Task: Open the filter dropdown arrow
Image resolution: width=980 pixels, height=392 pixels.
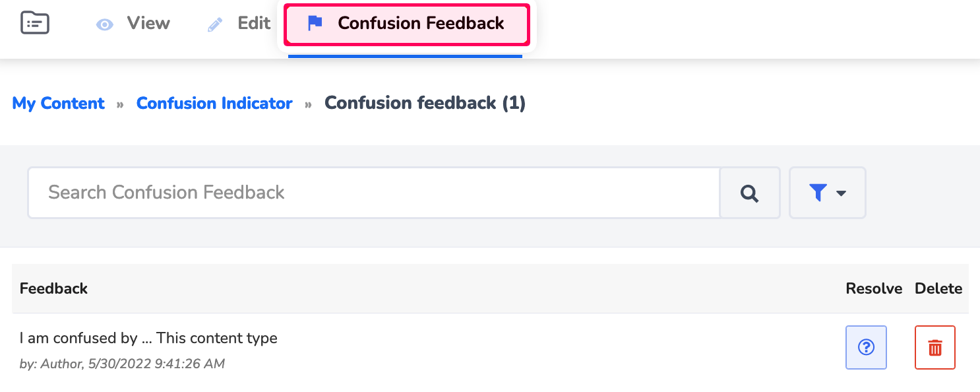Action: click(840, 194)
